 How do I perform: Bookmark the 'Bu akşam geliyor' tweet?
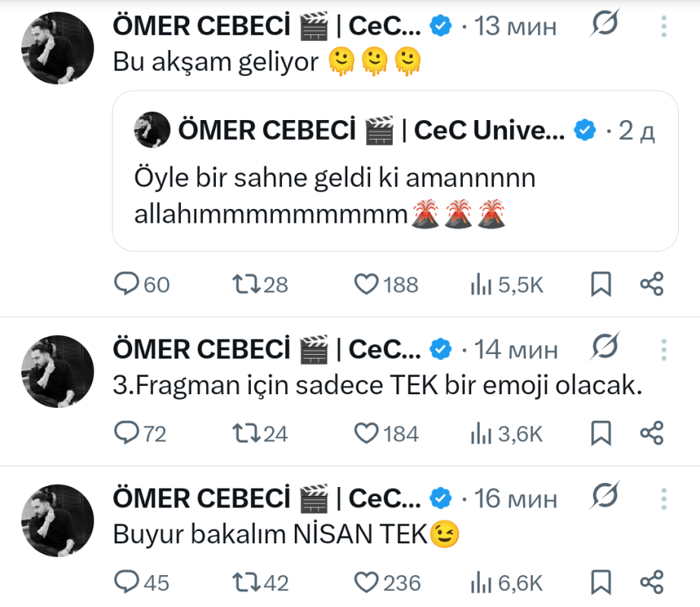[600, 285]
